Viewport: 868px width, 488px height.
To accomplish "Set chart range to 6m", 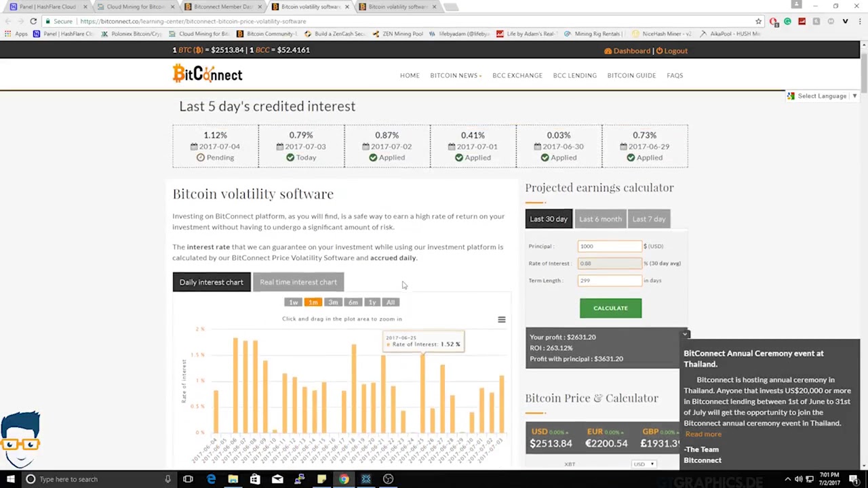I will click(x=353, y=302).
